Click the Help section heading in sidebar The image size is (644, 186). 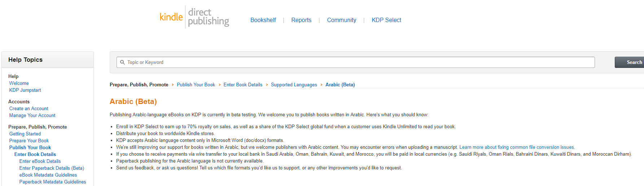pos(13,76)
